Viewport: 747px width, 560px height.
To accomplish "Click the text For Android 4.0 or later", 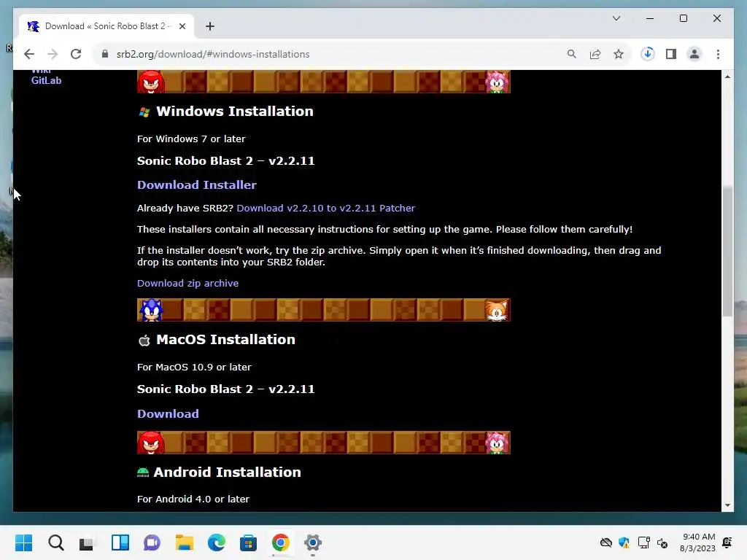I will [193, 499].
